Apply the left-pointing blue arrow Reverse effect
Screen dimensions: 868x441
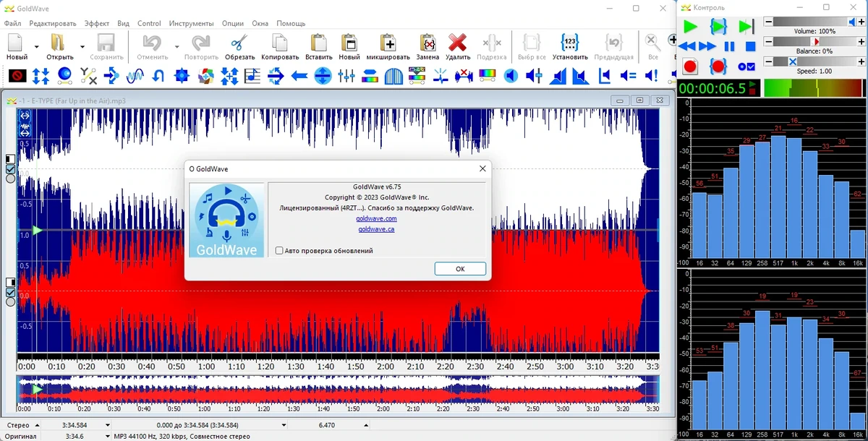coord(299,74)
